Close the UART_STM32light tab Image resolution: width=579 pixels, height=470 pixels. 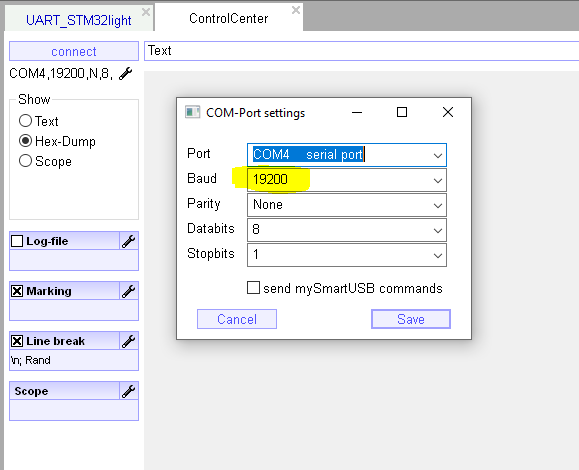click(x=146, y=12)
